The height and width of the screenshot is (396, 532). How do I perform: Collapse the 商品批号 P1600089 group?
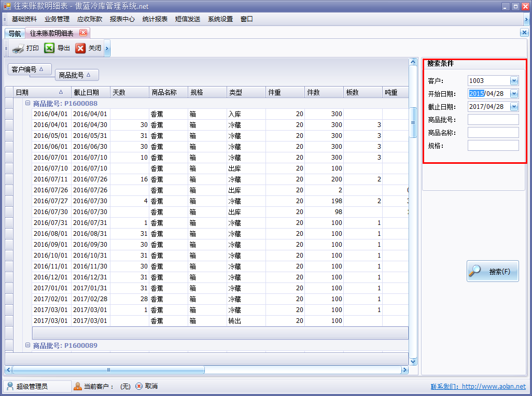[27, 345]
